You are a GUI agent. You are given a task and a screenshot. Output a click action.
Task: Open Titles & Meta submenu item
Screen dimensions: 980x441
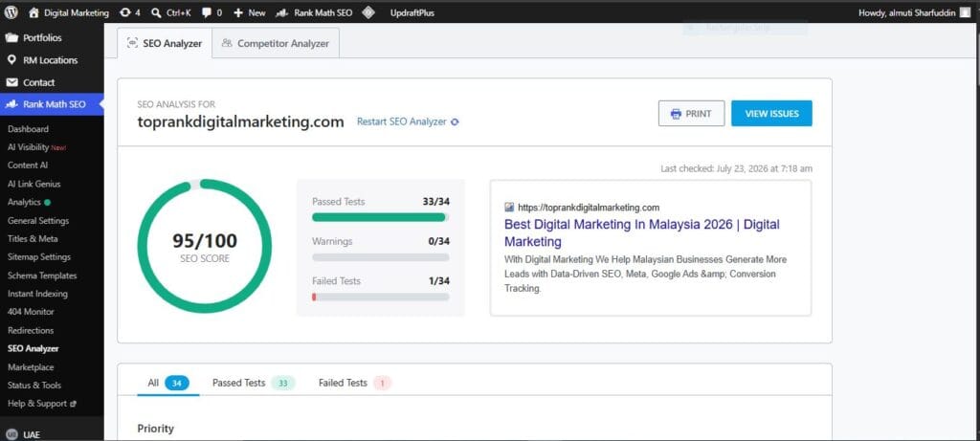[33, 238]
